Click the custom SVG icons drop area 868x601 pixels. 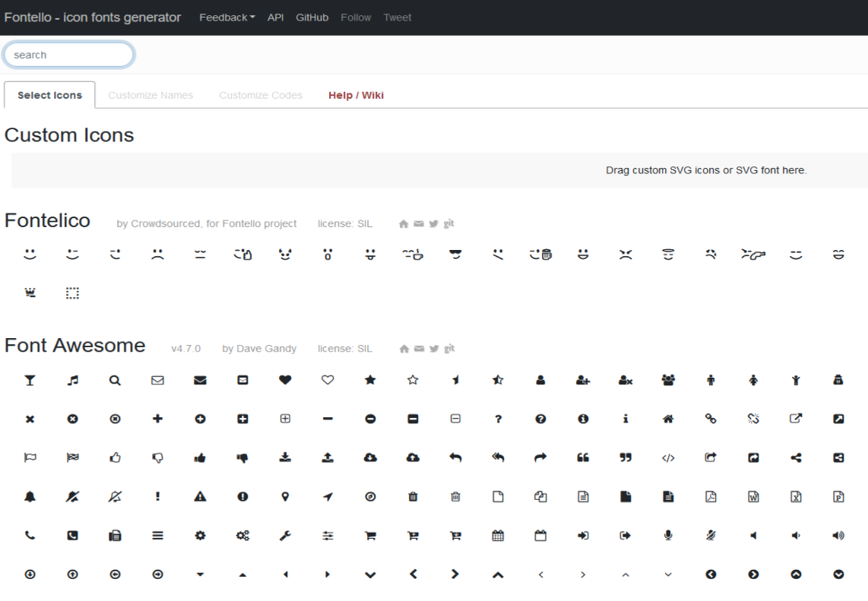pyautogui.click(x=439, y=170)
